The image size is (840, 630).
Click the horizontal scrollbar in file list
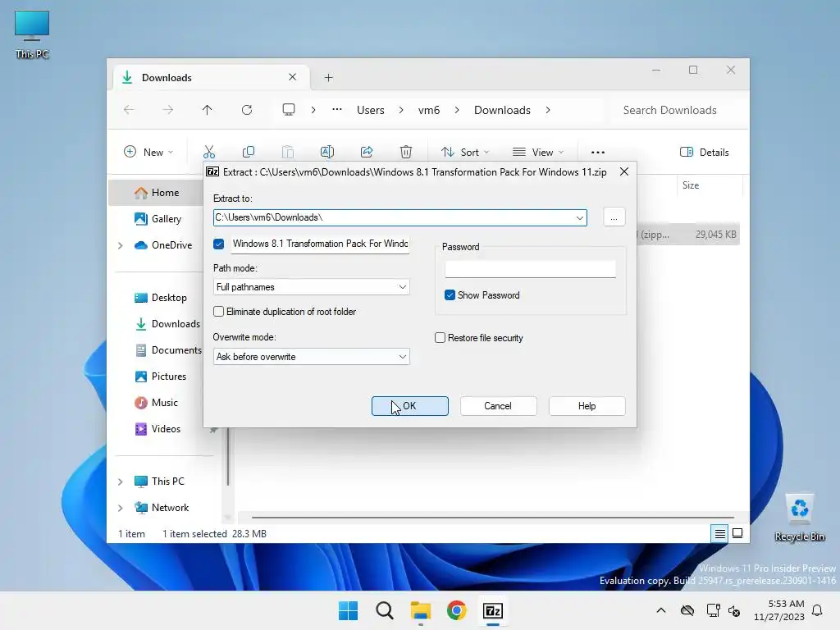(492, 518)
